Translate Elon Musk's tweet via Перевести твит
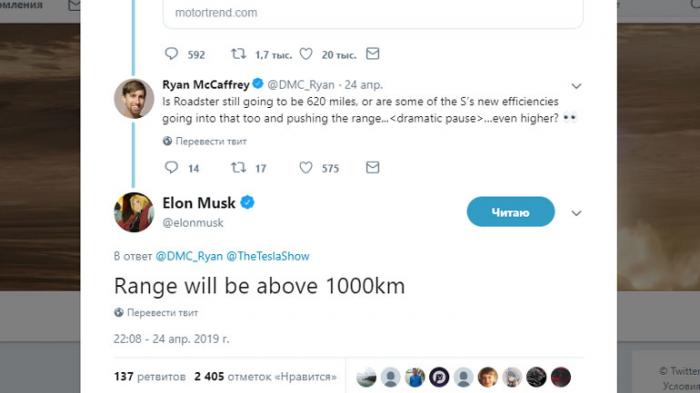The height and width of the screenshot is (393, 700). pos(156,313)
